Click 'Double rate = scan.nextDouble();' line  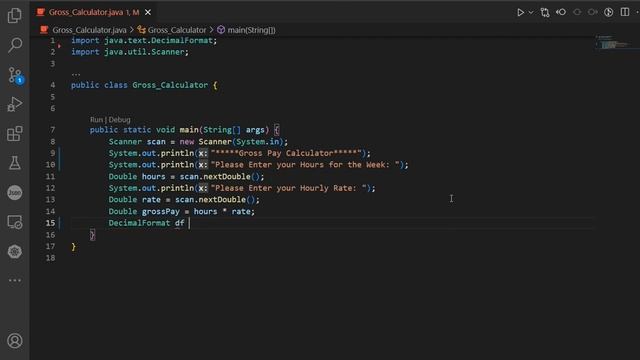(x=184, y=200)
